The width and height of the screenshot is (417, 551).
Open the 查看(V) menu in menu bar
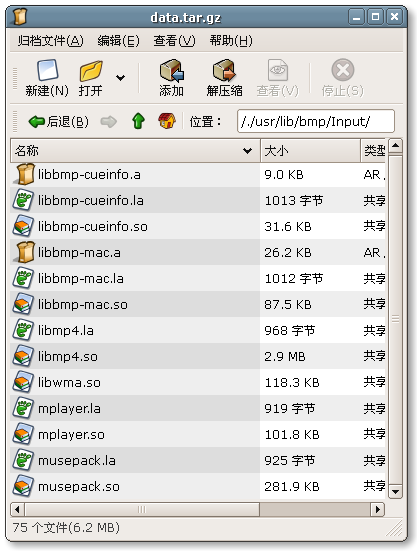coord(174,41)
